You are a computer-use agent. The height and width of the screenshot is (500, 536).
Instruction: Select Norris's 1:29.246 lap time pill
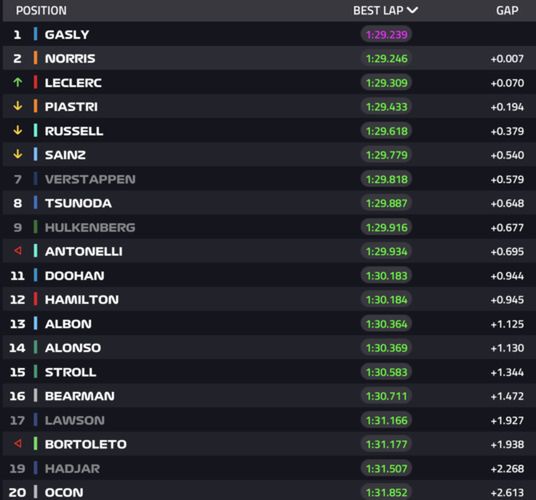[x=386, y=58]
